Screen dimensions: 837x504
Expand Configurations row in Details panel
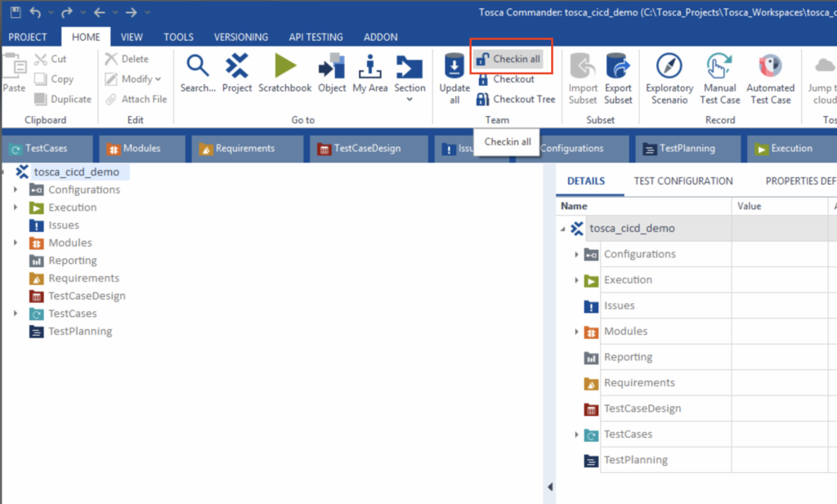pos(576,254)
